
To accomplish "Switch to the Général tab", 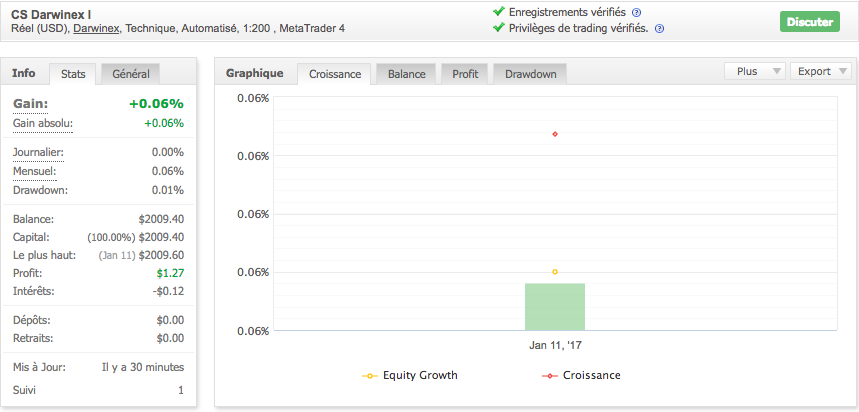I will coord(131,74).
